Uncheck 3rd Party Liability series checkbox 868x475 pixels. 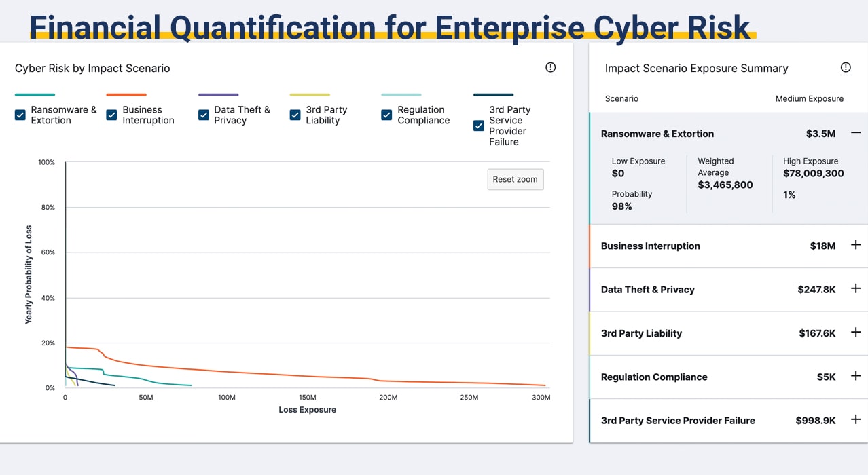[x=295, y=115]
